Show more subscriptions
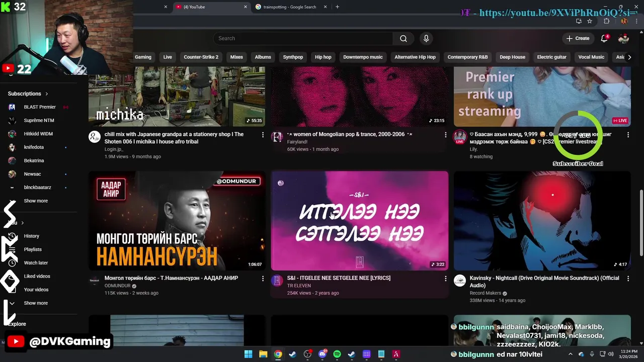Viewport: 644px width, 362px height. point(36,201)
